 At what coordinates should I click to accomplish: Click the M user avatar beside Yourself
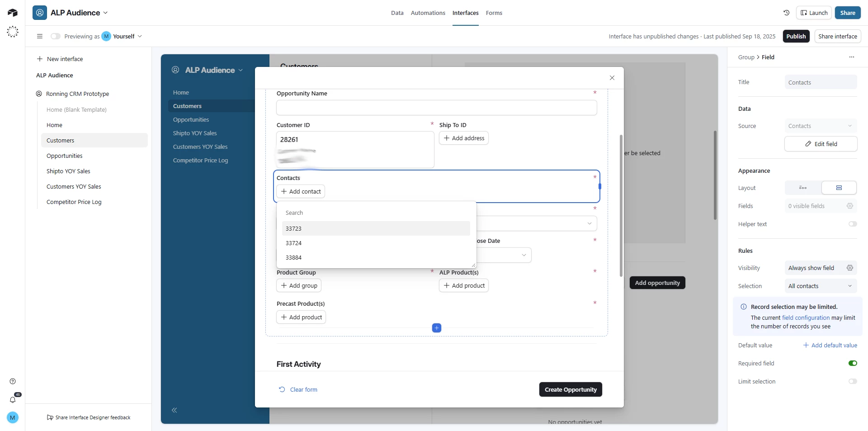[x=106, y=36]
